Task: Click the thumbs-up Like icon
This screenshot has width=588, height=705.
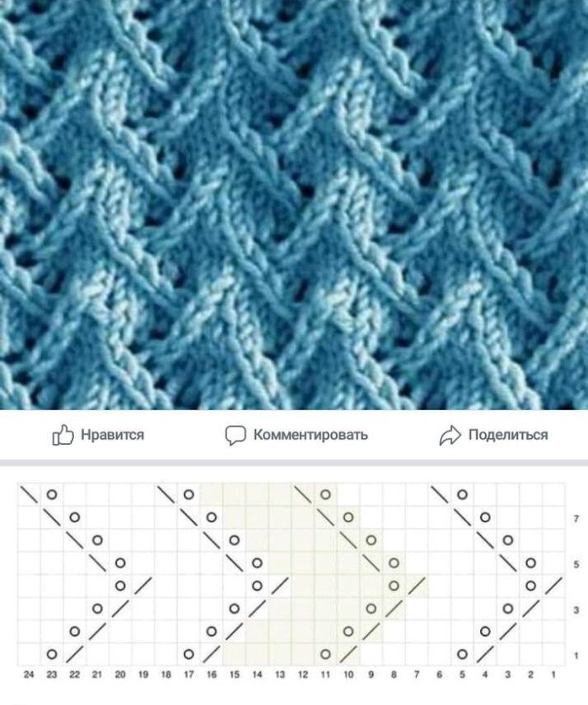Action: [63, 435]
